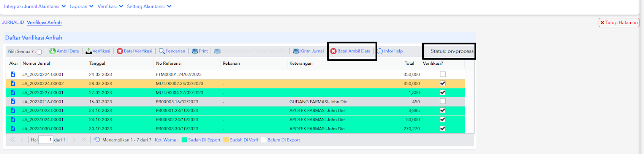This screenshot has width=644, height=154.
Task: Select reference MUT-00004.27/02/2023 cell
Action: coord(180,92)
